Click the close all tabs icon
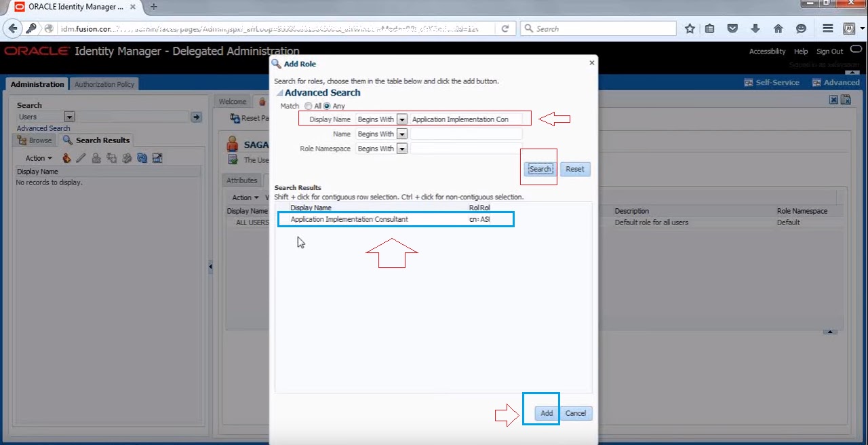 point(846,100)
